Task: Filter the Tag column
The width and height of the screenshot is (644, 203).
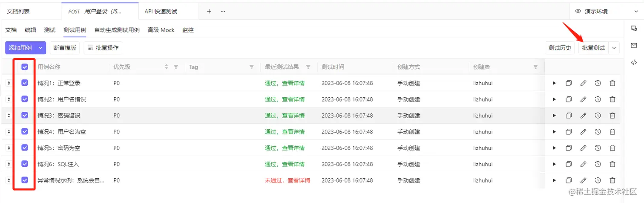Action: click(x=252, y=67)
